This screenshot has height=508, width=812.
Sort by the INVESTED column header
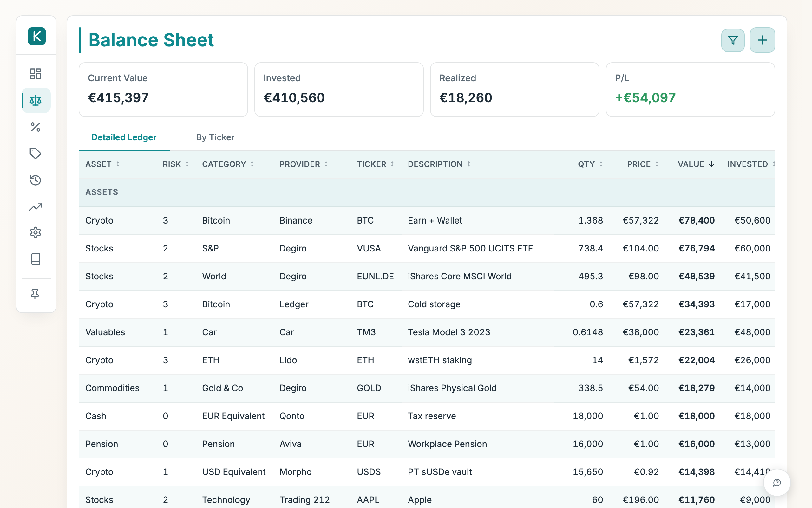coord(750,164)
